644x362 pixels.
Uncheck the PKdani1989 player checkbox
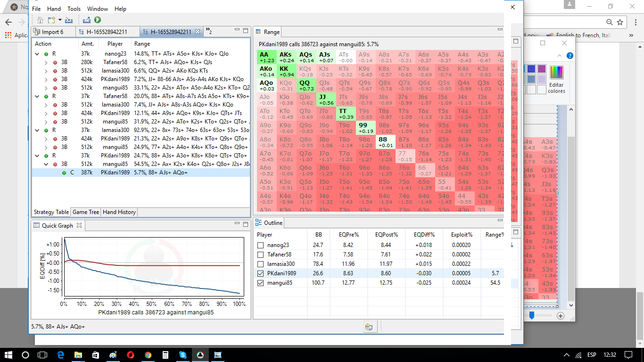(x=261, y=273)
